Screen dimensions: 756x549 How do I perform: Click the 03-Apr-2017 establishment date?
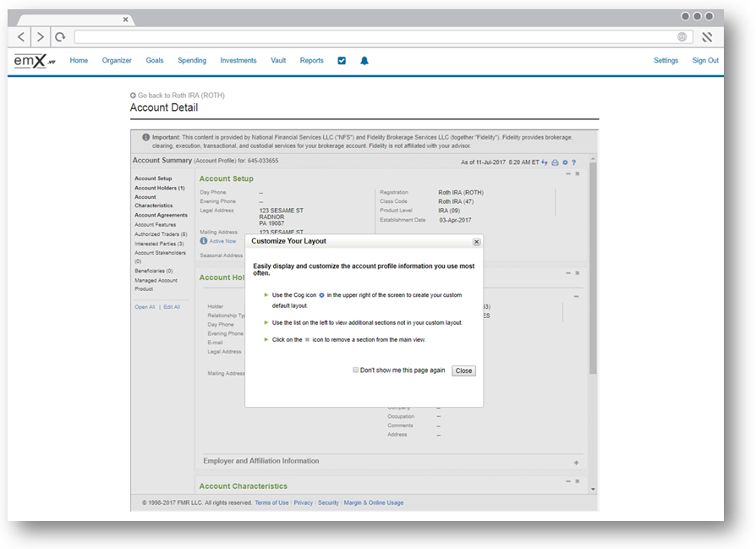pos(455,220)
